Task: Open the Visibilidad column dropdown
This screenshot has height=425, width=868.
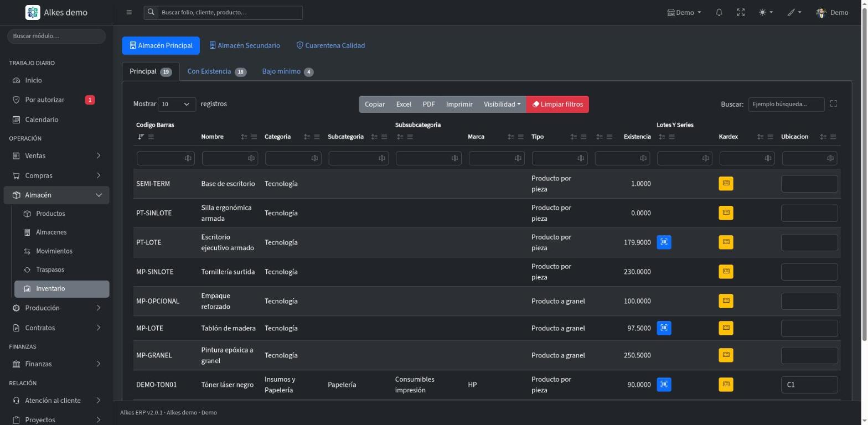Action: click(x=502, y=104)
